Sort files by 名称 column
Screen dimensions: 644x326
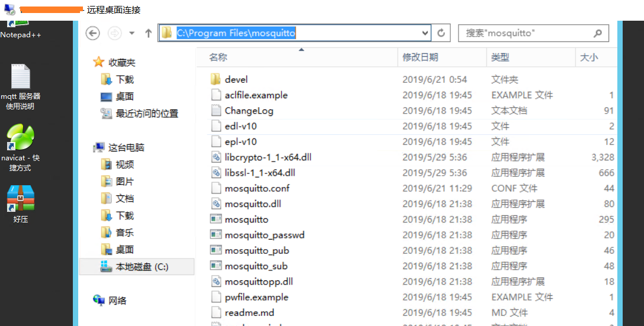[218, 57]
